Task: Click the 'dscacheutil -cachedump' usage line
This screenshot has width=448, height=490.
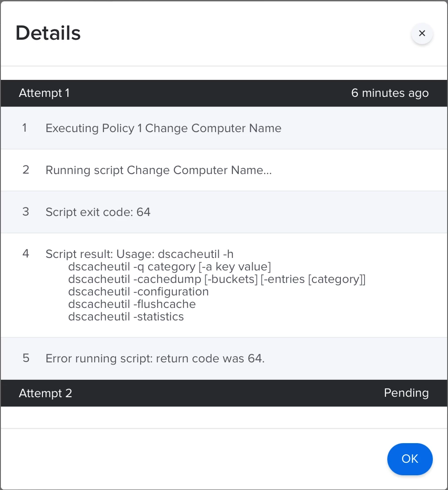Action: point(217,279)
